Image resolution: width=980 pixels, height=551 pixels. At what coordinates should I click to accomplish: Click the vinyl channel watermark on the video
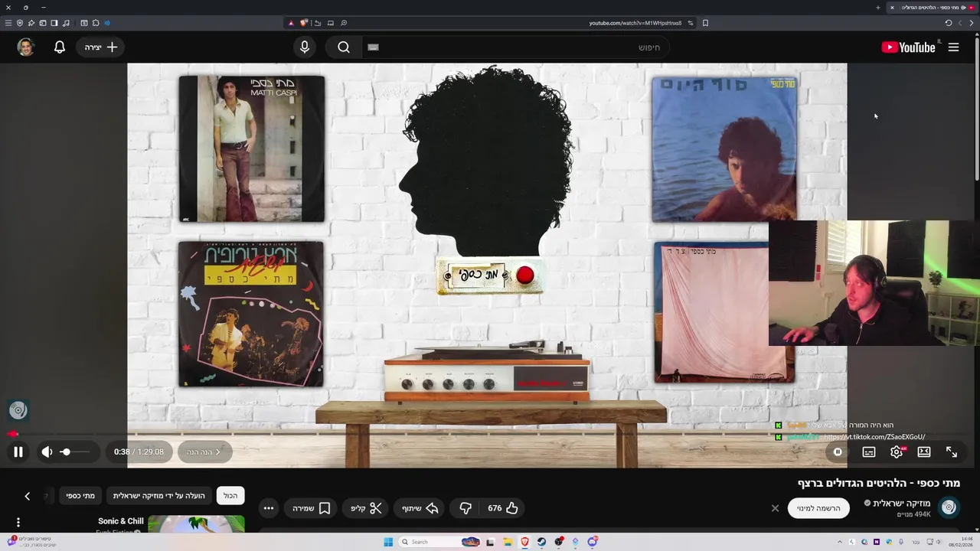pos(18,411)
